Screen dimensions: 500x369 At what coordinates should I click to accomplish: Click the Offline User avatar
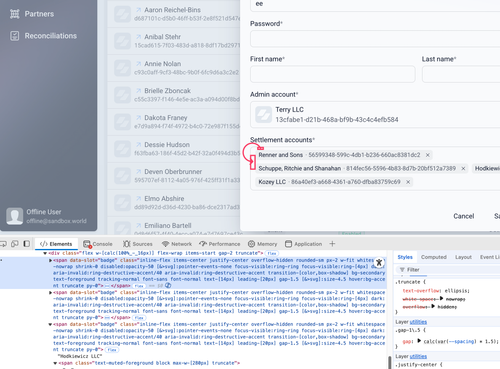click(15, 216)
